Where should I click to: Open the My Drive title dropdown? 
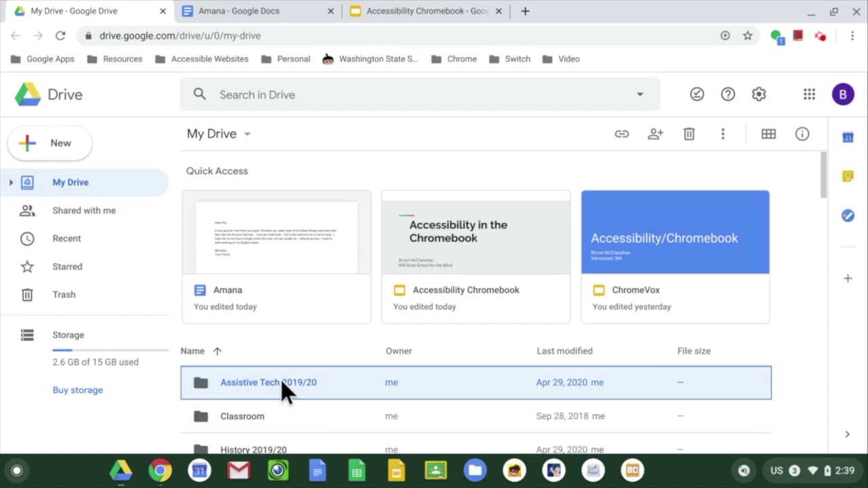(x=219, y=134)
